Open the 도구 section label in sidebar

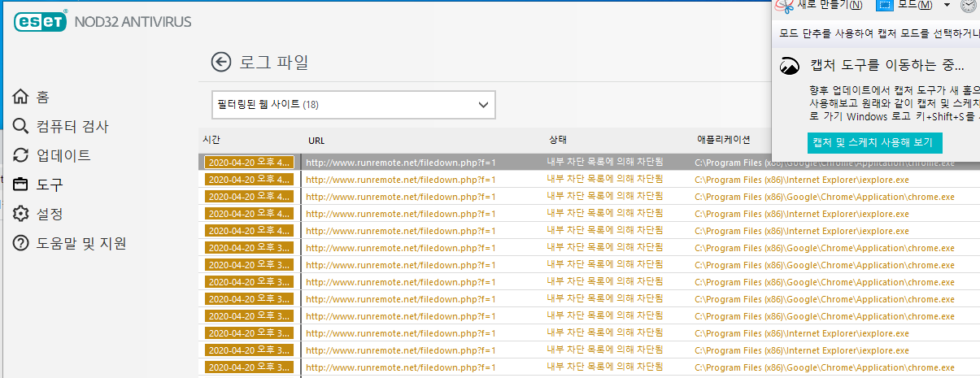[50, 185]
